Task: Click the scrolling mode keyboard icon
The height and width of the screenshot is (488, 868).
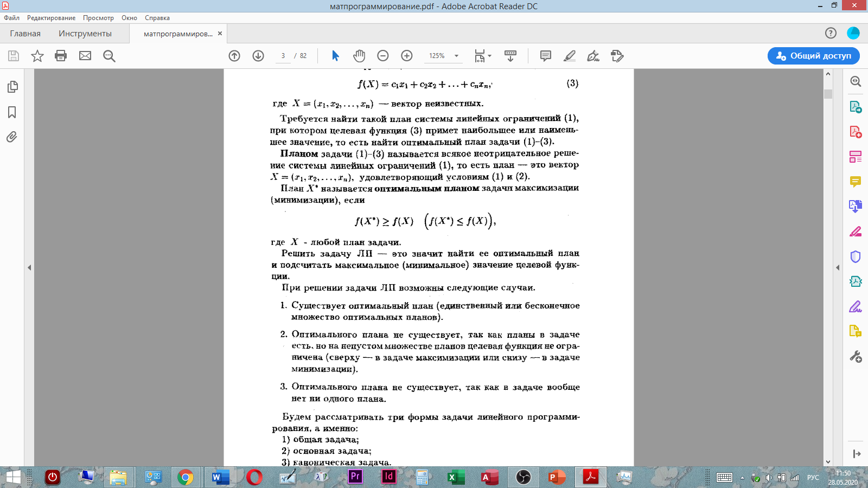Action: tap(510, 56)
